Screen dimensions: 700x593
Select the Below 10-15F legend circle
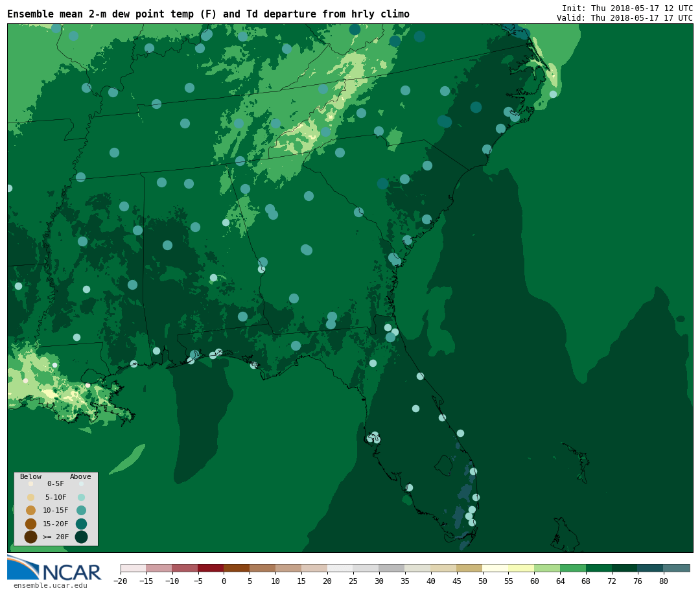31,511
